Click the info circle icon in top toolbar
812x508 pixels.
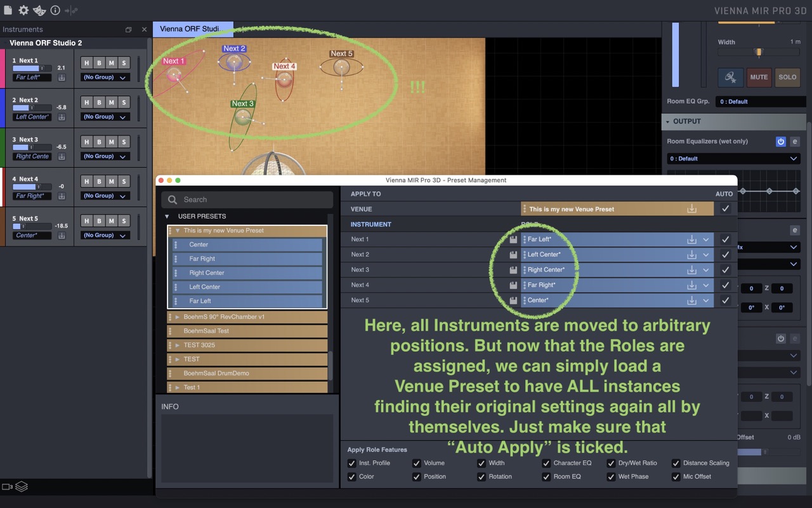coord(55,10)
